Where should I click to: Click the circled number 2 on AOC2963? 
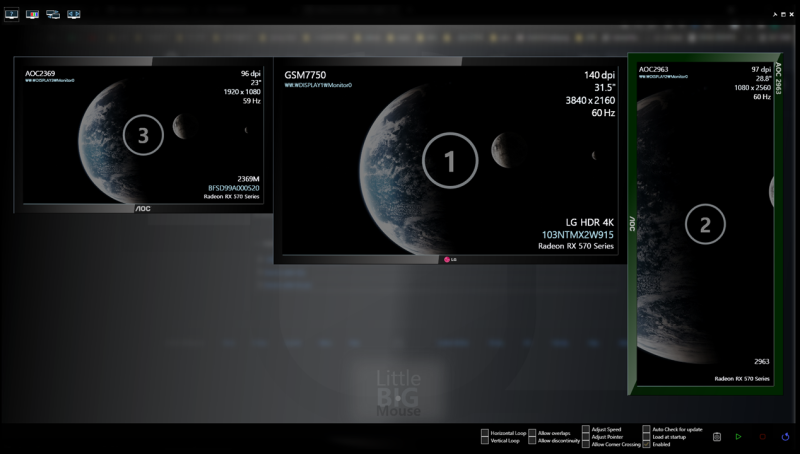click(x=705, y=224)
